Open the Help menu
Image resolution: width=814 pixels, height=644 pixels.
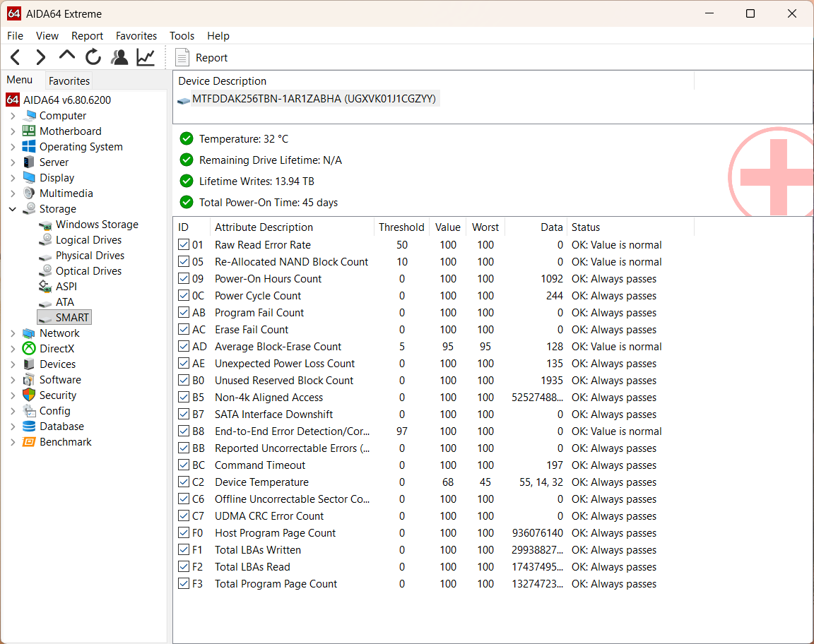tap(218, 36)
